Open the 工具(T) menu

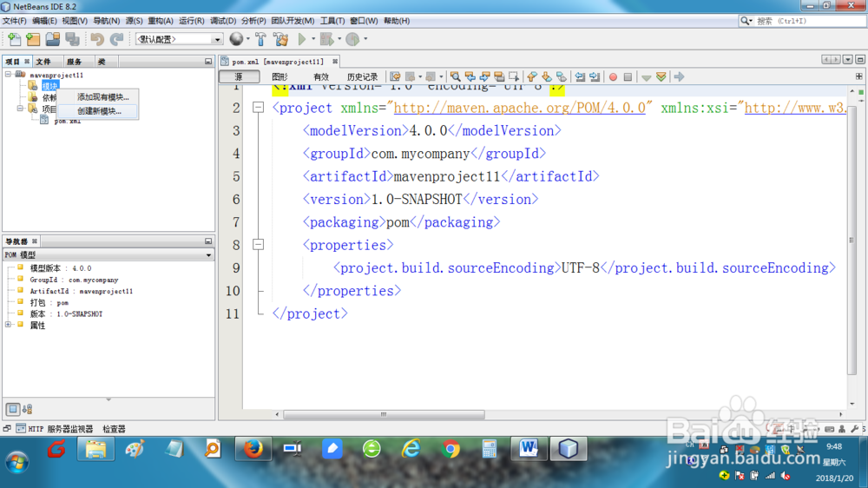332,21
